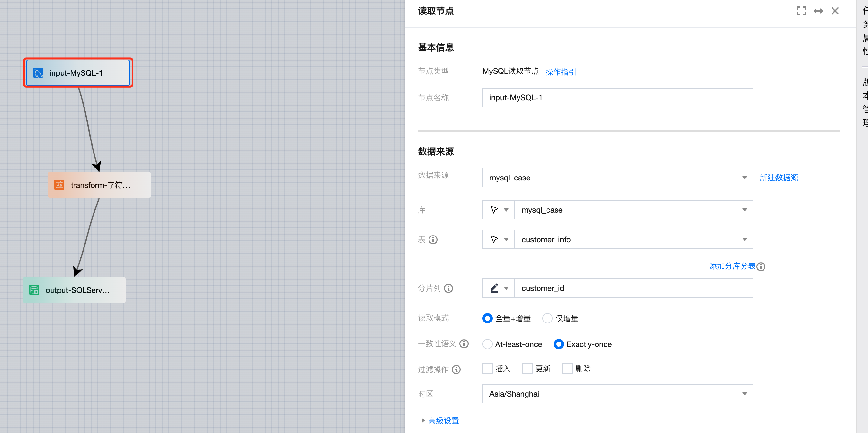Open the Asia/Shanghai timezone dropdown
868x433 pixels.
[x=617, y=394]
